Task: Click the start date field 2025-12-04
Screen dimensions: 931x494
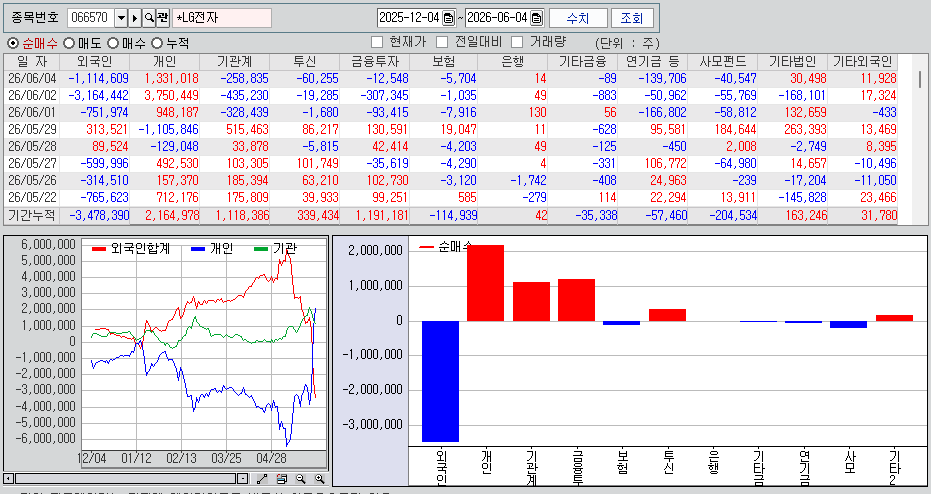Action: pyautogui.click(x=410, y=18)
